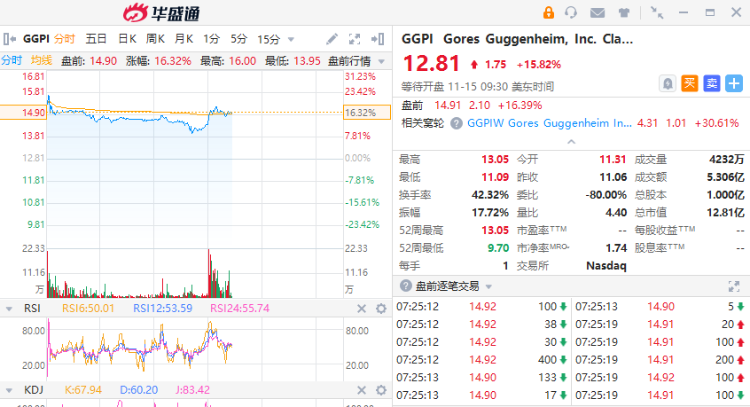Screen dimensions: 750x407
Task: Collapse quote details with up chevron
Action: pyautogui.click(x=571, y=142)
